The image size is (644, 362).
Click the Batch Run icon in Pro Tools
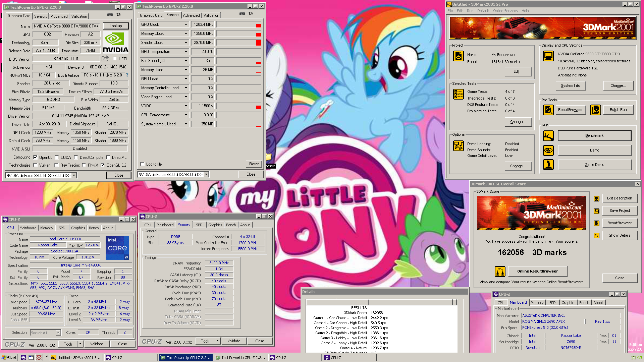pyautogui.click(x=595, y=110)
